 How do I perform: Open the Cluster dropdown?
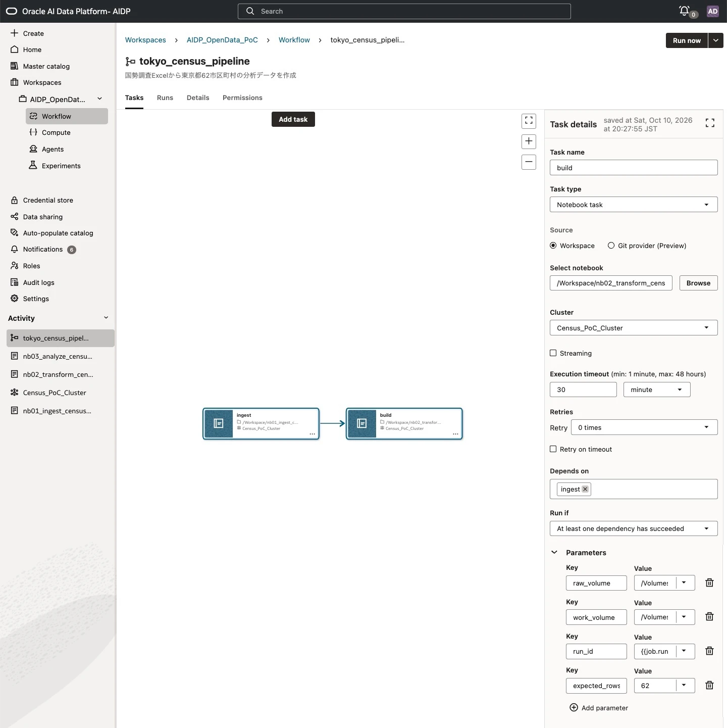(x=634, y=328)
